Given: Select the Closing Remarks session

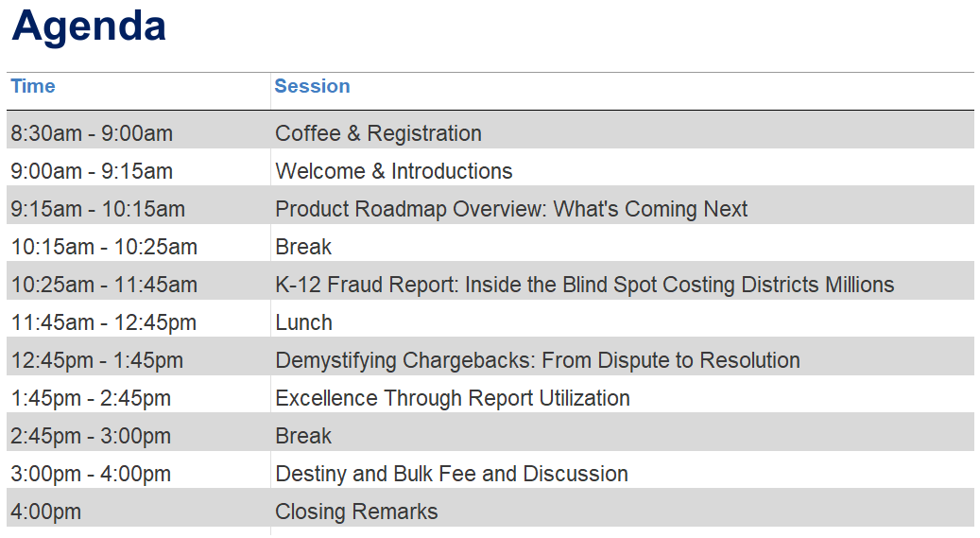Looking at the screenshot, I should (x=356, y=512).
